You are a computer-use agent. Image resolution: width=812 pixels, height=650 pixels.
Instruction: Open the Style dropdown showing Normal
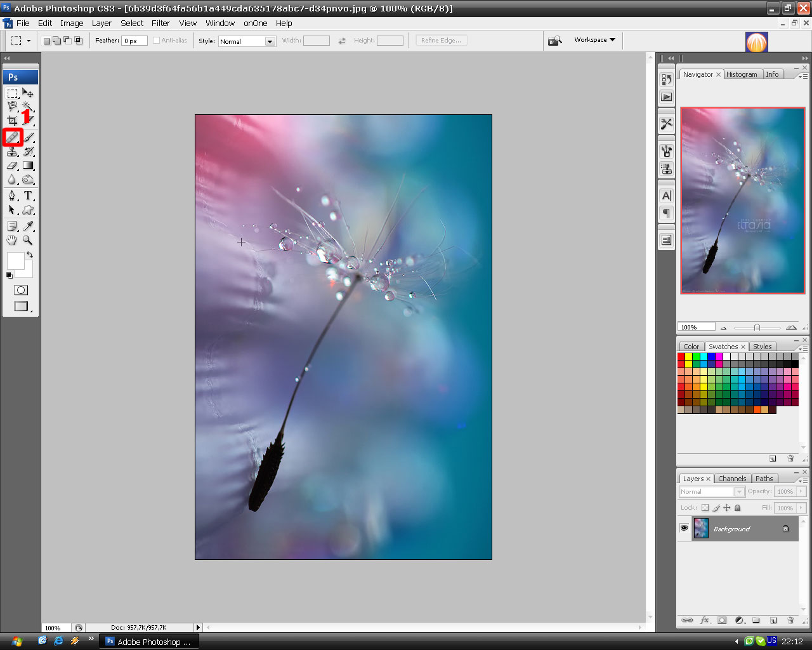pyautogui.click(x=247, y=41)
